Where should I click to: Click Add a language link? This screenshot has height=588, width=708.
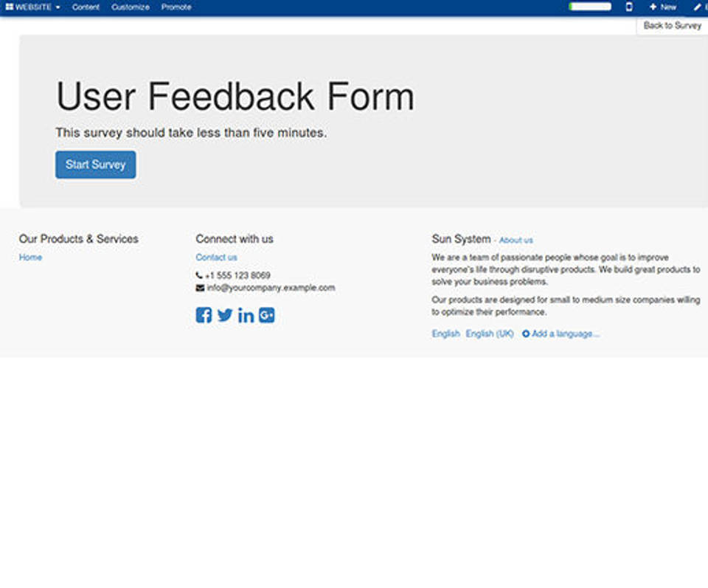pos(561,333)
